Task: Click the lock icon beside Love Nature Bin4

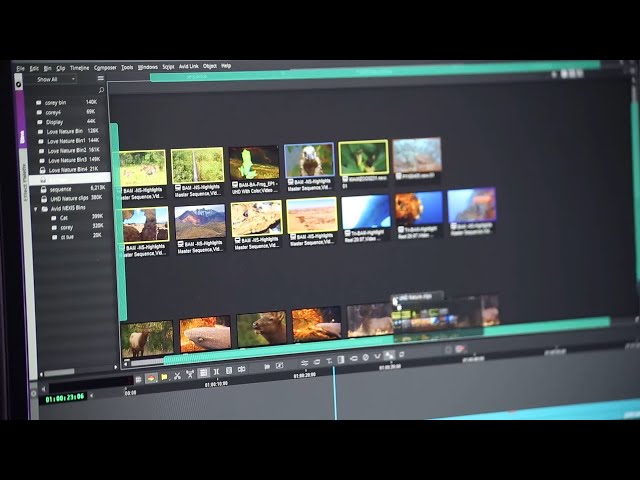Action: coord(42,170)
